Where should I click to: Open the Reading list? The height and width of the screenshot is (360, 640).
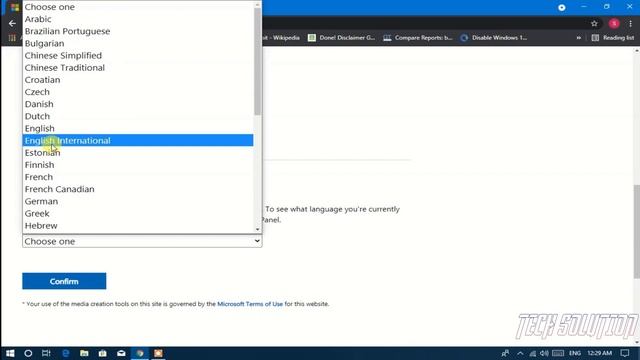(613, 38)
